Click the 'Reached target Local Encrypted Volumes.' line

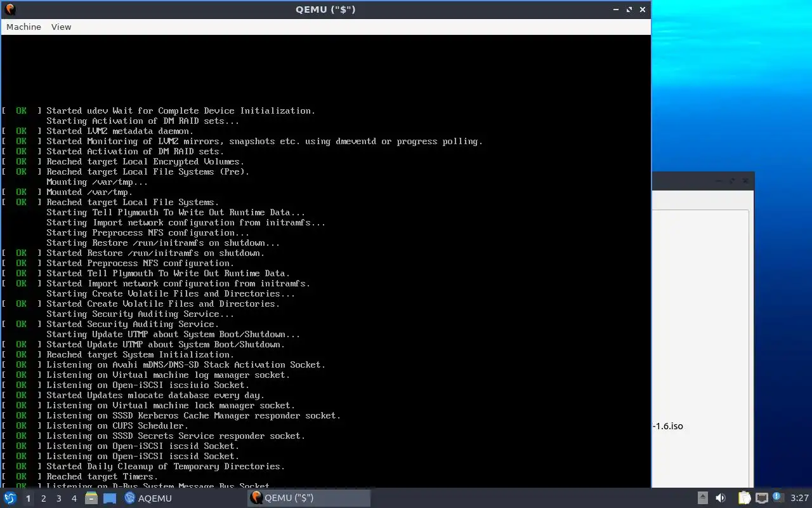(x=145, y=161)
